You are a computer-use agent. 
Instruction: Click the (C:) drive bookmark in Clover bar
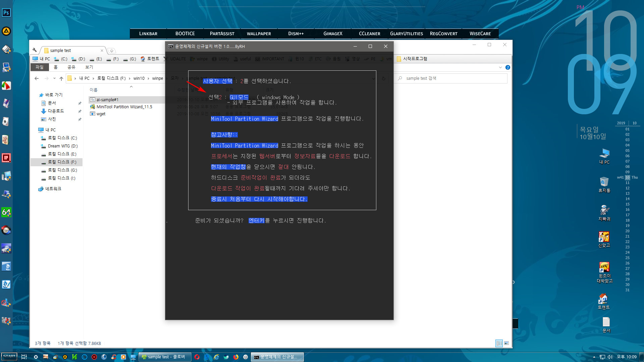point(61,59)
